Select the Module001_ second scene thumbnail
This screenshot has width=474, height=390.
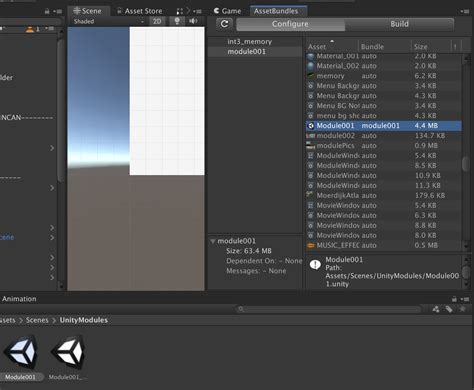click(68, 358)
